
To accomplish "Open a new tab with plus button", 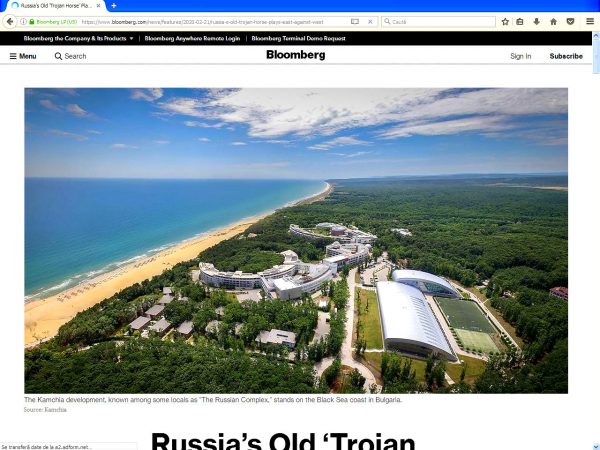I will point(114,6).
